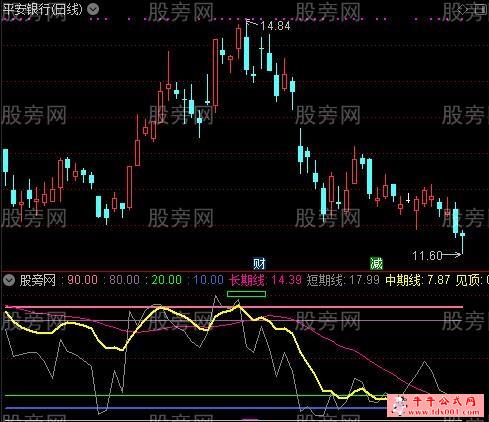Expand the 股旁网 indicator panel menu arrow
The image size is (489, 422).
pos(9,280)
